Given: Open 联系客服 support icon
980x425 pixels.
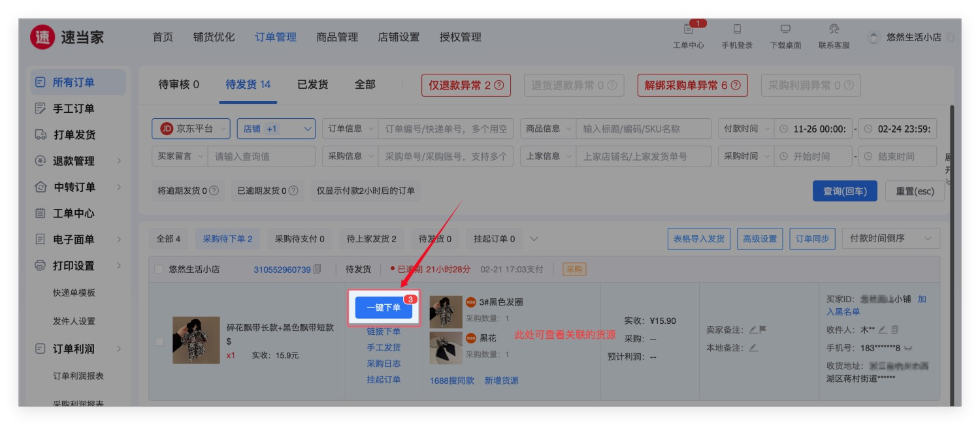Looking at the screenshot, I should pos(834,30).
